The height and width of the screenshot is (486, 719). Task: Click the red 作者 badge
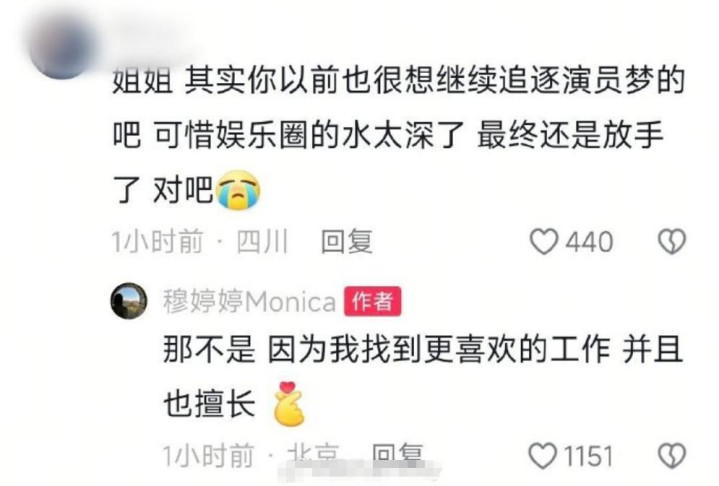373,301
